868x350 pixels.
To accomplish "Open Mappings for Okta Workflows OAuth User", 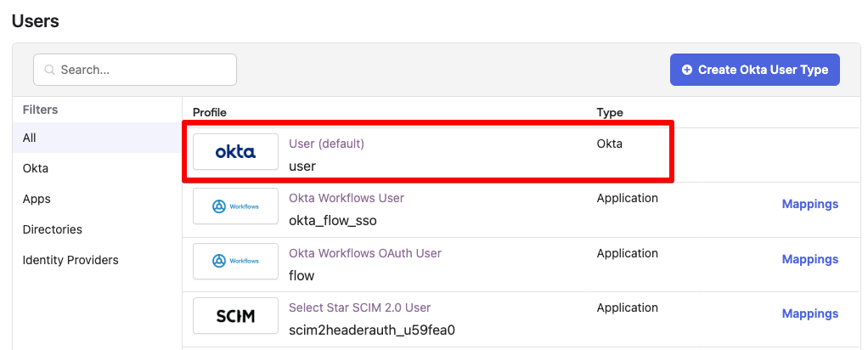I will 809,259.
